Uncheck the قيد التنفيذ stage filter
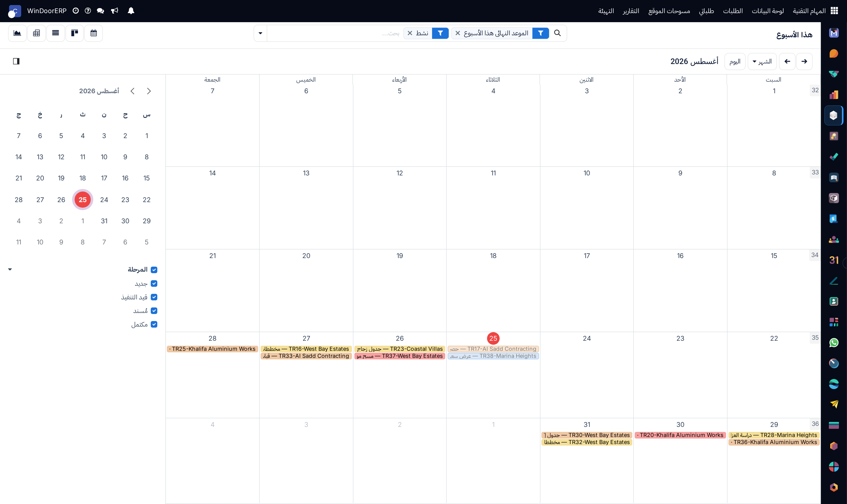 [x=154, y=297]
